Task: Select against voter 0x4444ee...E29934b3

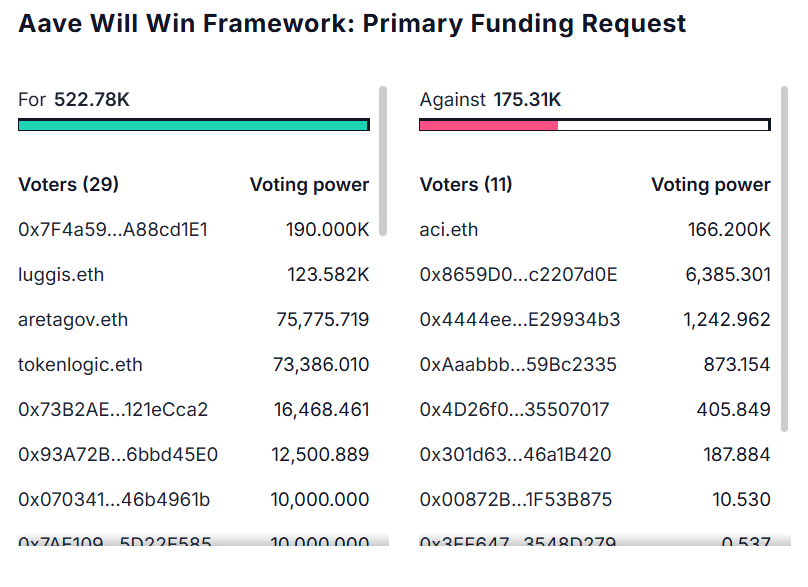Action: pos(520,320)
